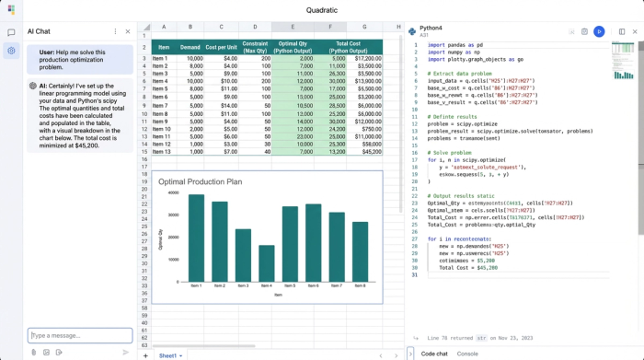Viewport: 644px width, 360px height.
Task: Click the AI response message
Action: [x=80, y=115]
